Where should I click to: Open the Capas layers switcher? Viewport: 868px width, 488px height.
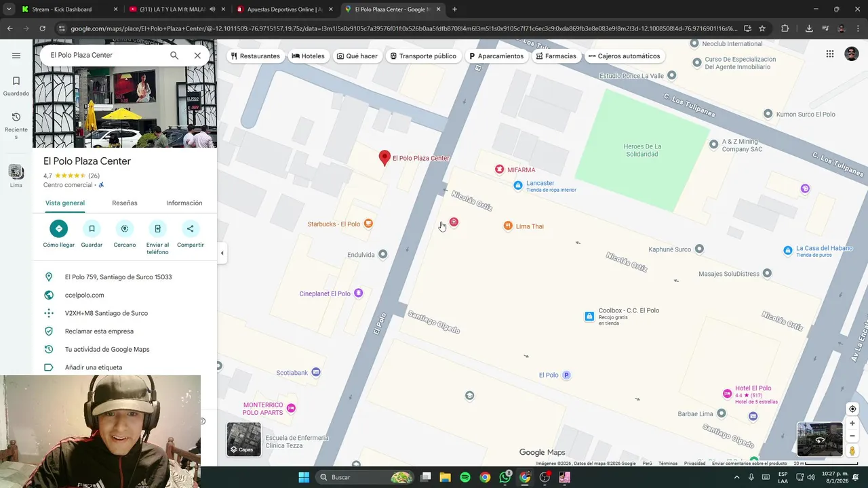click(243, 439)
